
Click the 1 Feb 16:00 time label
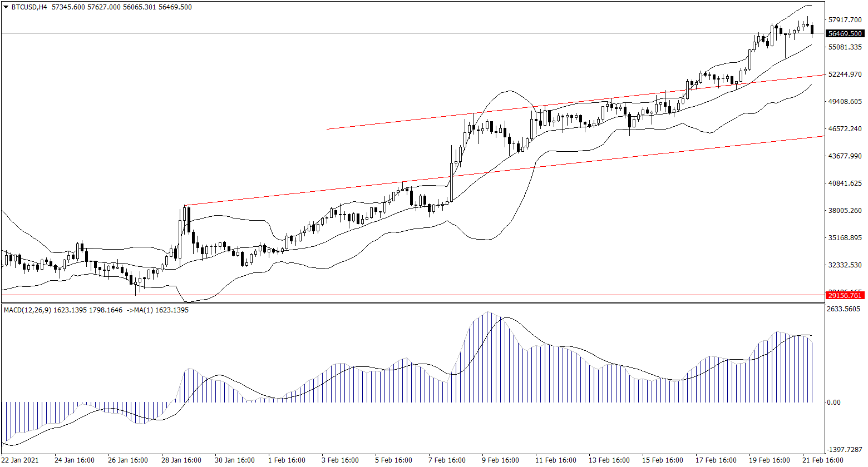click(287, 460)
